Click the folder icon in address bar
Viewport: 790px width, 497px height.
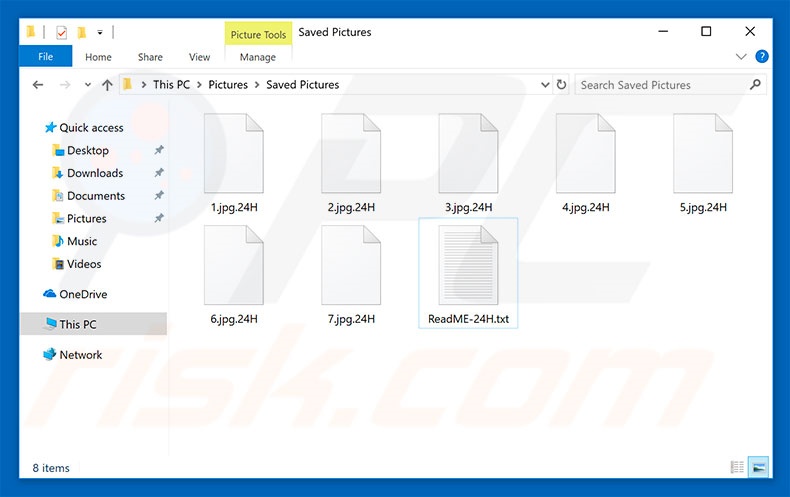[x=128, y=84]
